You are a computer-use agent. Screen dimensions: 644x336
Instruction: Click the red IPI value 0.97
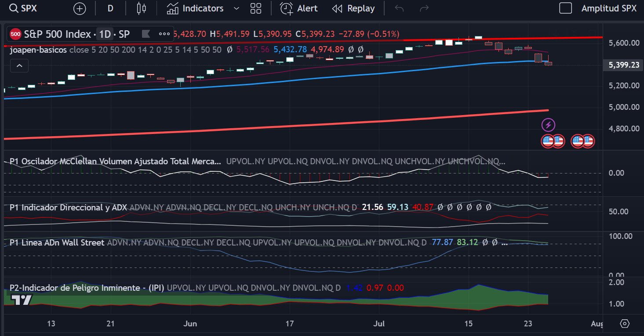(375, 288)
